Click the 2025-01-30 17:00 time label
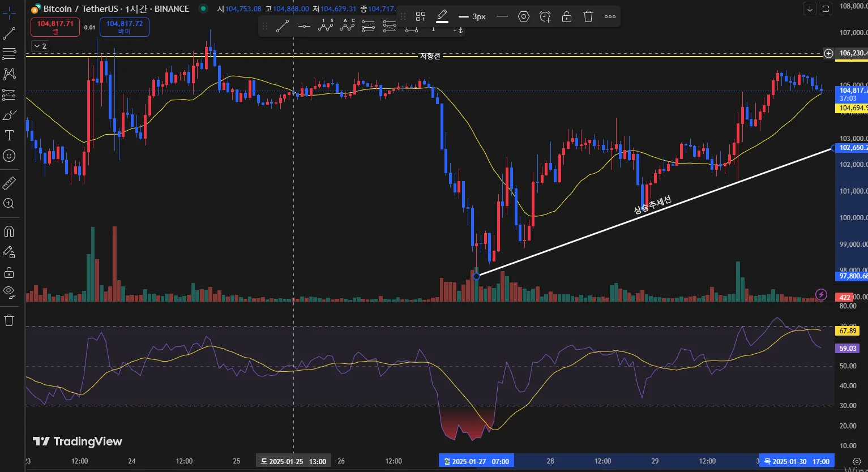 point(797,461)
